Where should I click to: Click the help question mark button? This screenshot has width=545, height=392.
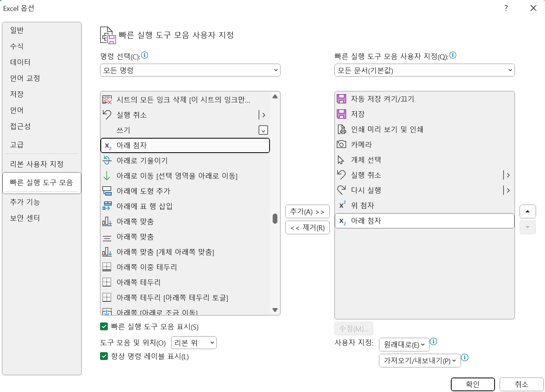click(x=506, y=8)
